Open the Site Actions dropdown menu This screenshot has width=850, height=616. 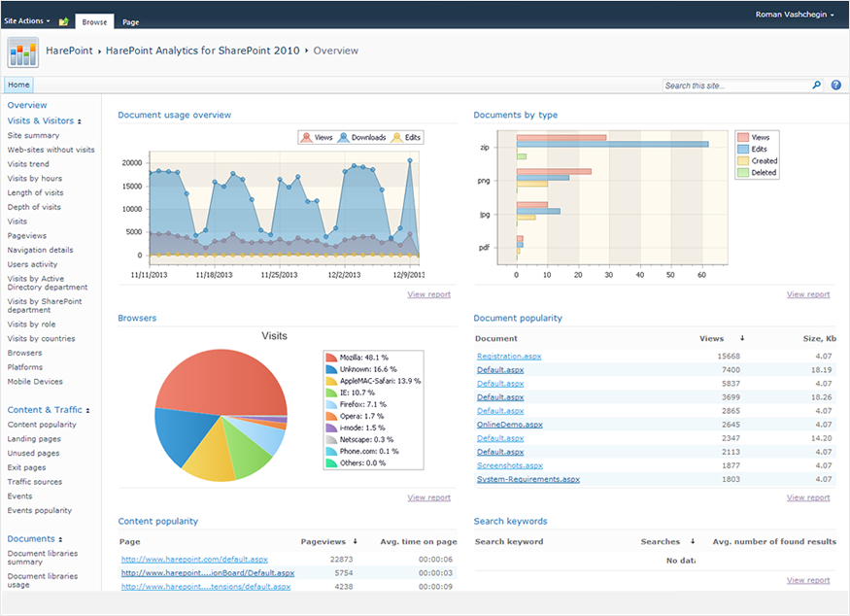coord(26,20)
